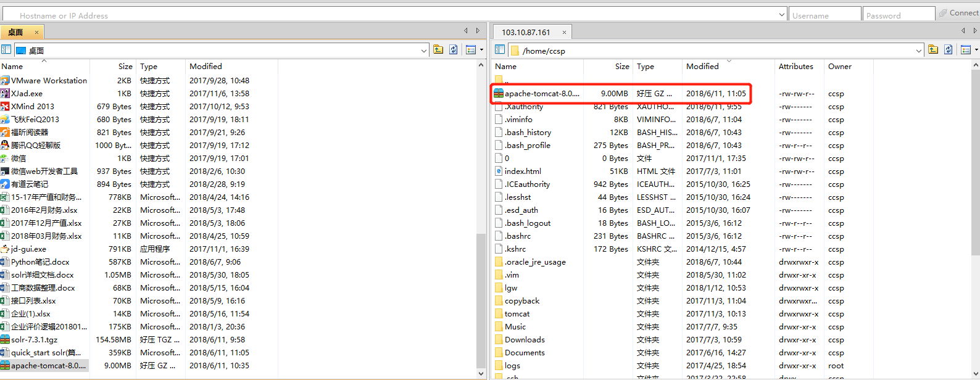
Task: Change view mode icon in local pane
Action: [x=471, y=50]
